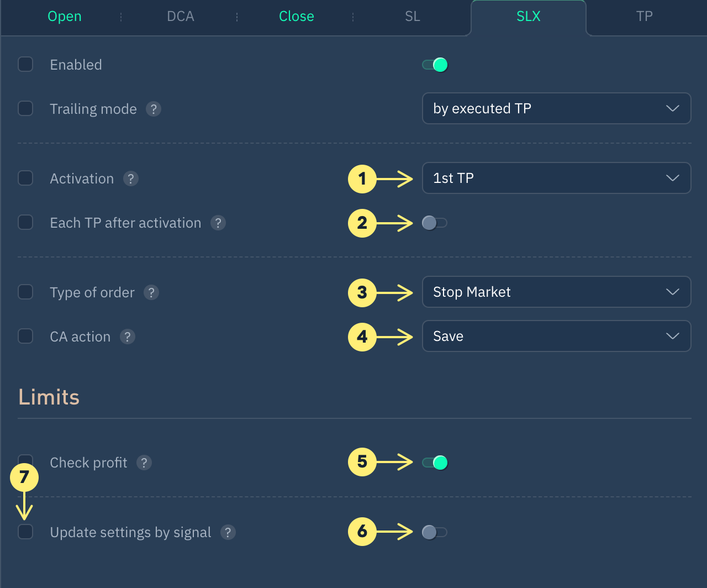Select the checkbox left of Type of order
The width and height of the screenshot is (707, 588).
(25, 292)
